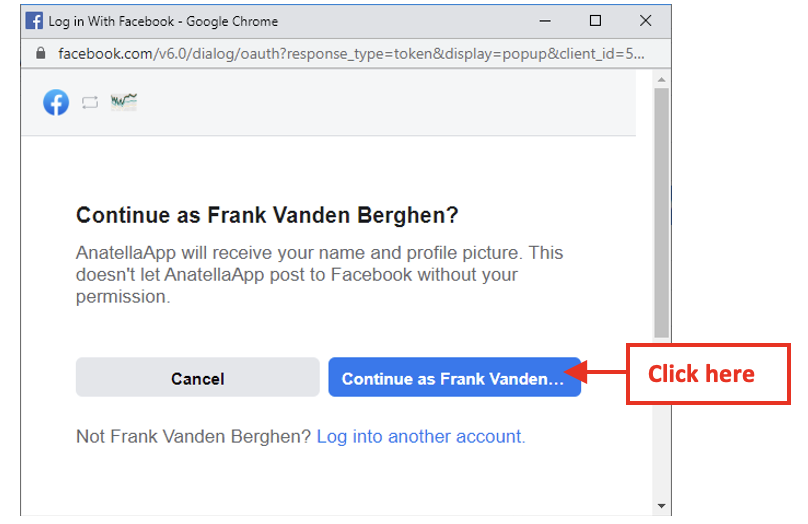This screenshot has width=808, height=524.
Task: Click the Not Frank Vanden Berghen text
Action: (x=193, y=436)
